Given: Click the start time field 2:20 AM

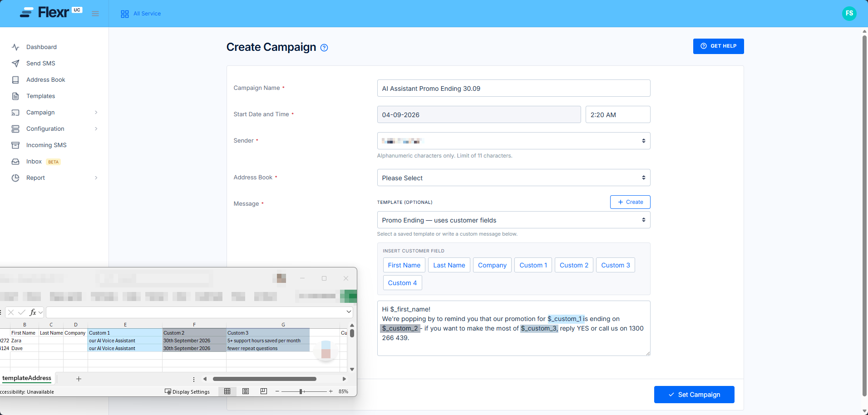Looking at the screenshot, I should point(618,114).
